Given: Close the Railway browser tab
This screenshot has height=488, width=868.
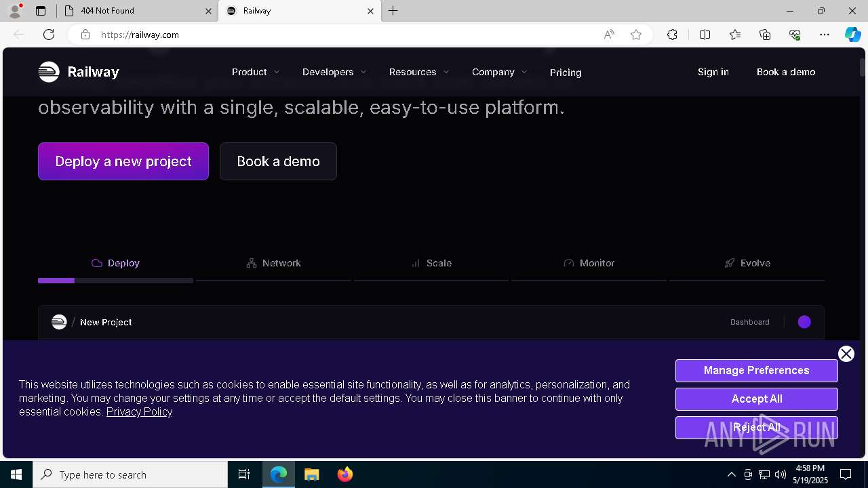Looking at the screenshot, I should point(371,11).
